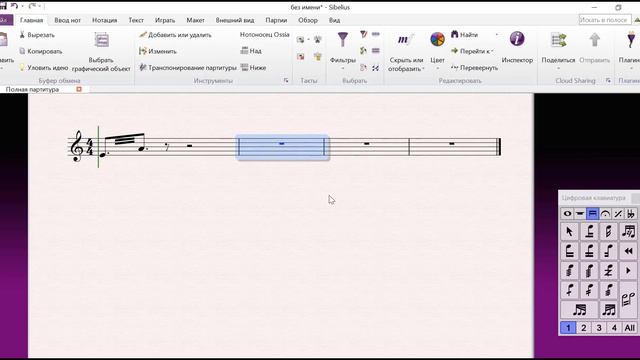Open the Note Input (Ввод нот) tab
640x360 pixels.
pos(68,20)
